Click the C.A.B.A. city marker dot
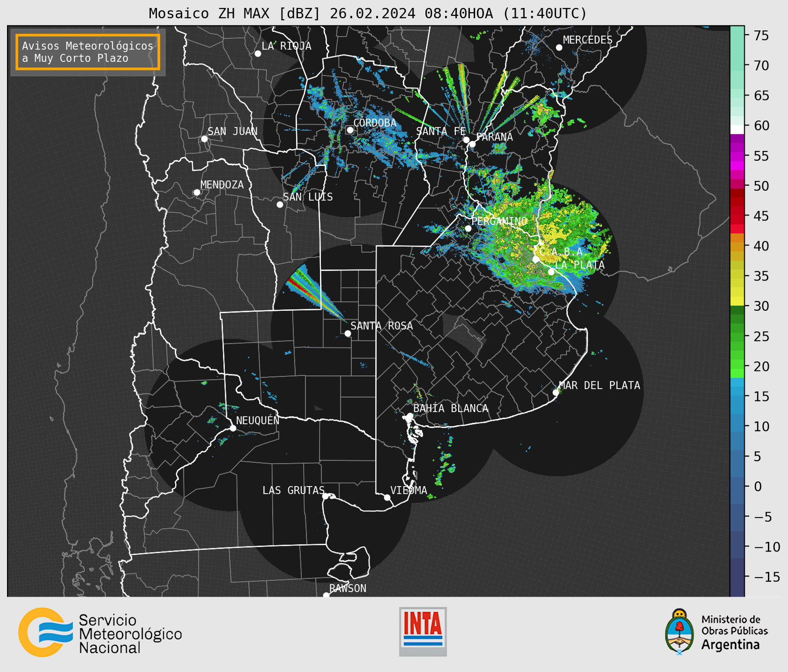 [x=536, y=259]
